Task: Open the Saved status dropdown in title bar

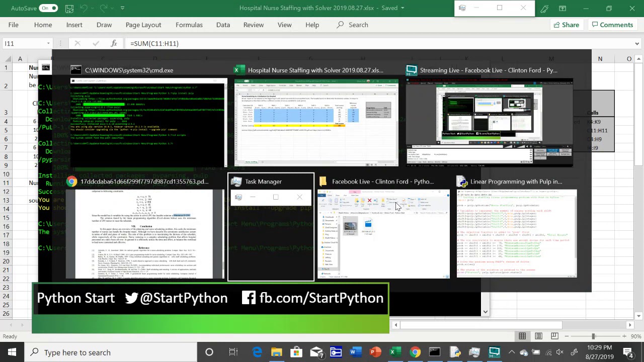Action: (x=403, y=8)
